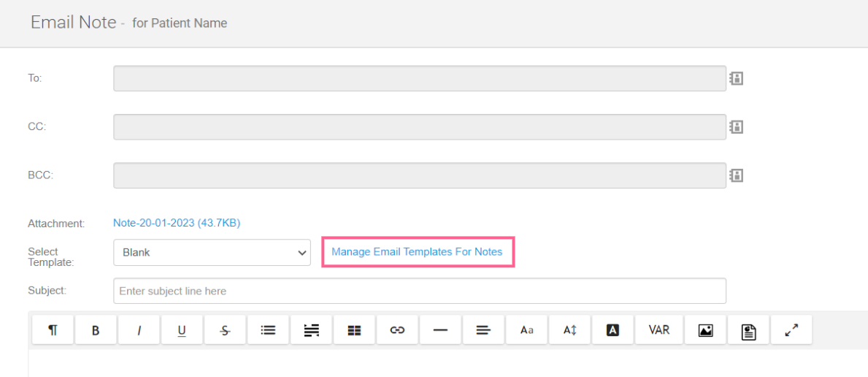This screenshot has height=377, width=868.
Task: Click the "BCC:" label
Action: tap(40, 175)
